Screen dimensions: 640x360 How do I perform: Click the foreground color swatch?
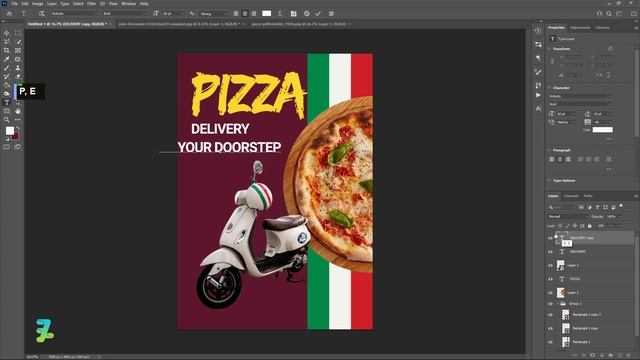tap(10, 131)
